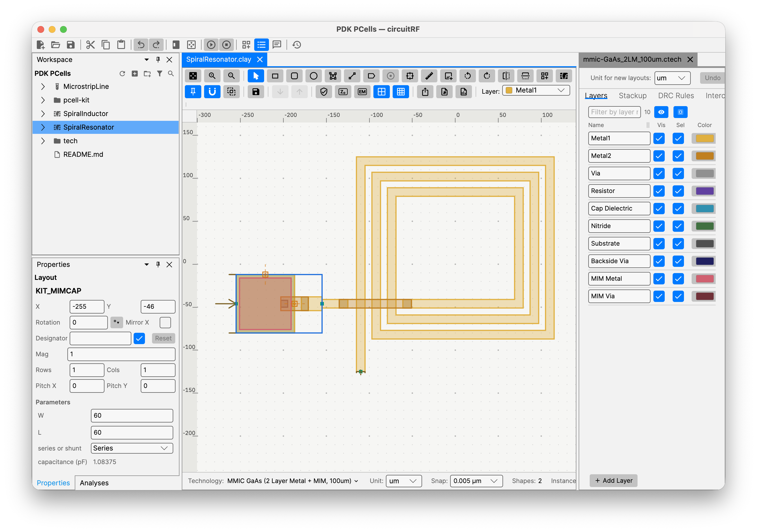Click the rotate clockwise icon
757x532 pixels.
[x=487, y=76]
